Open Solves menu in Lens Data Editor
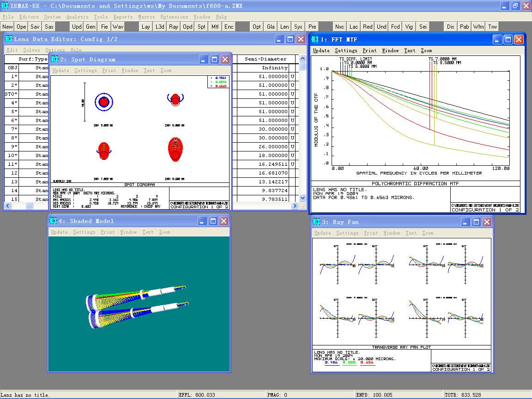 click(31, 50)
